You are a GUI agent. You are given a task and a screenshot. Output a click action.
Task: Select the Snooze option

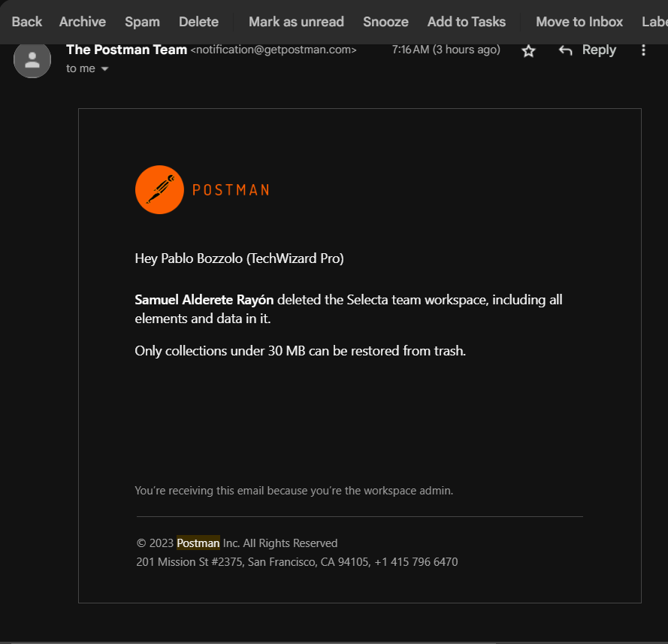385,22
